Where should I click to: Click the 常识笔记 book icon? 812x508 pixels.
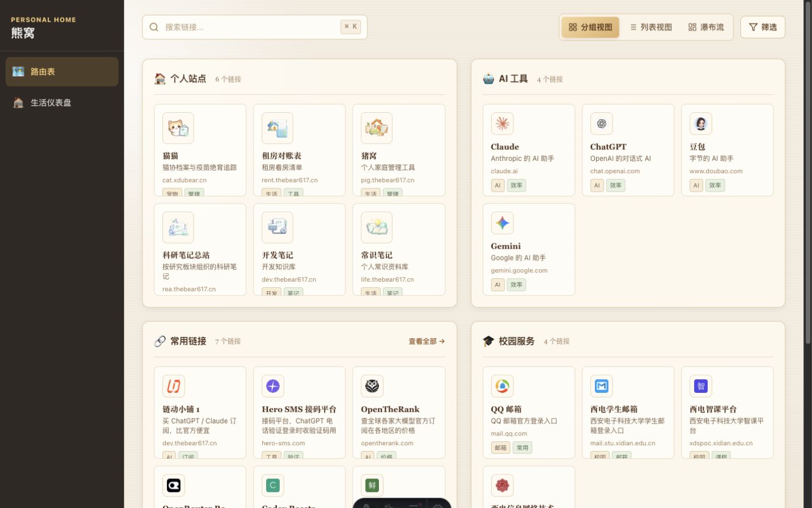pyautogui.click(x=376, y=227)
